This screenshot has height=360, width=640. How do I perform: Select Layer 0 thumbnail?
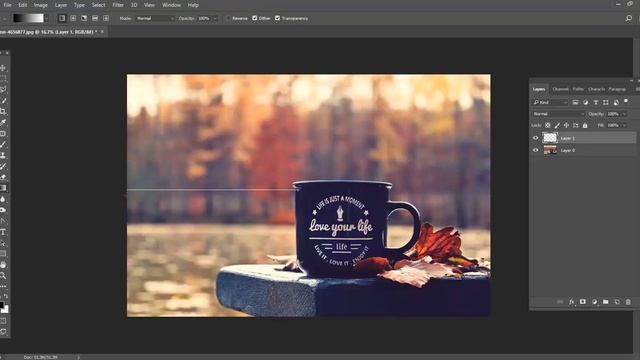point(550,150)
